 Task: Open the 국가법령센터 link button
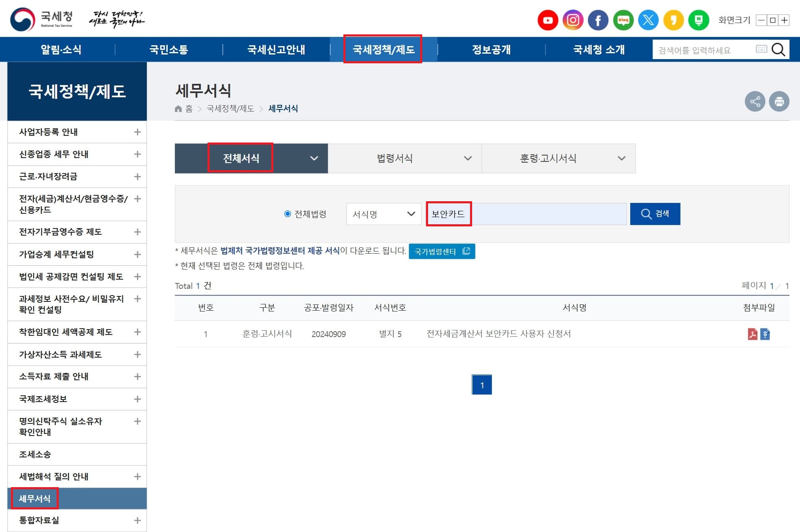click(442, 251)
